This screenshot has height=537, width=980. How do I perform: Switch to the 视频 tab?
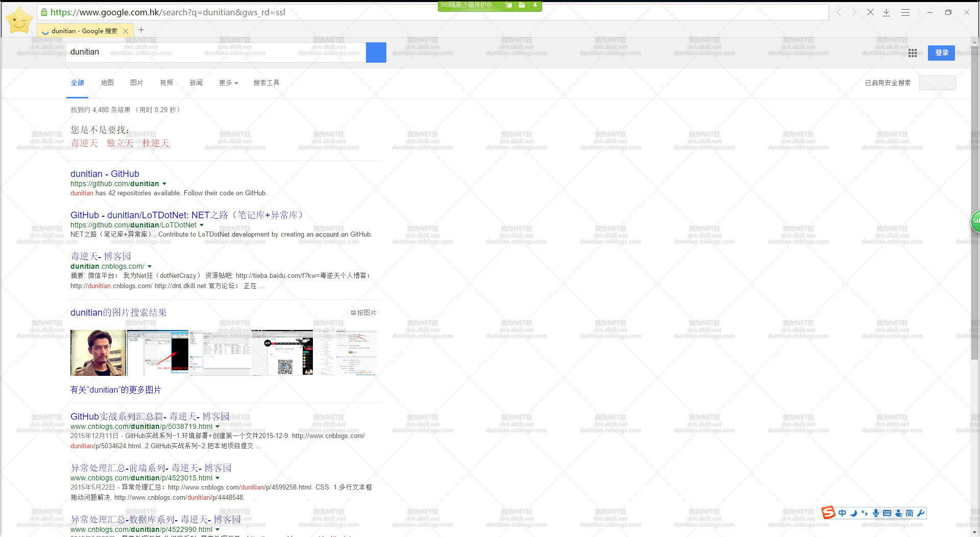(166, 83)
